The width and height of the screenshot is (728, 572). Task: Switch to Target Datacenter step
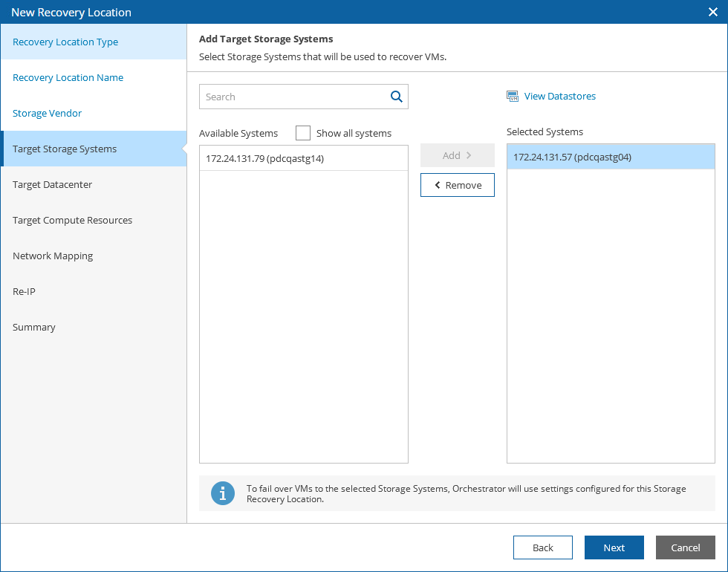53,185
